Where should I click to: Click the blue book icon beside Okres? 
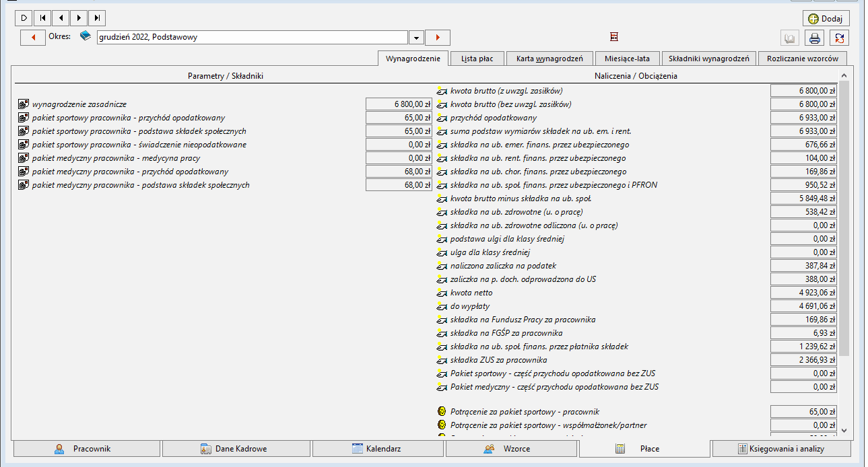click(86, 36)
